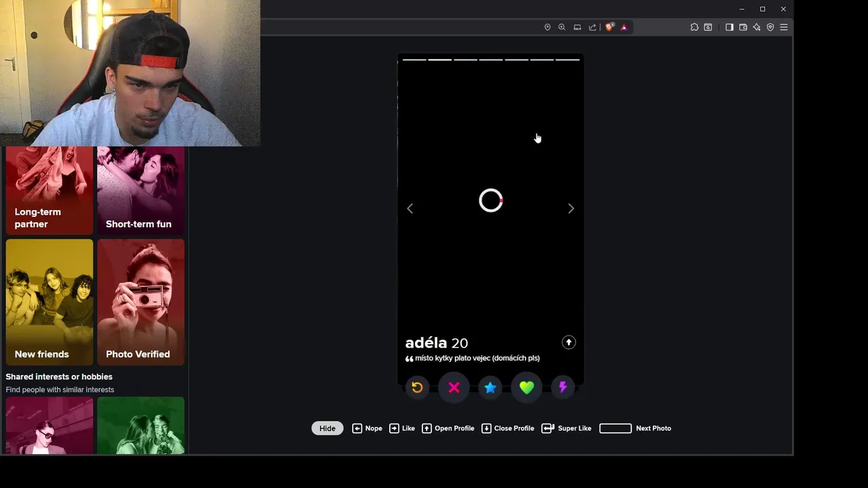Click the yellow Rewind button
This screenshot has width=868, height=488.
tap(417, 388)
